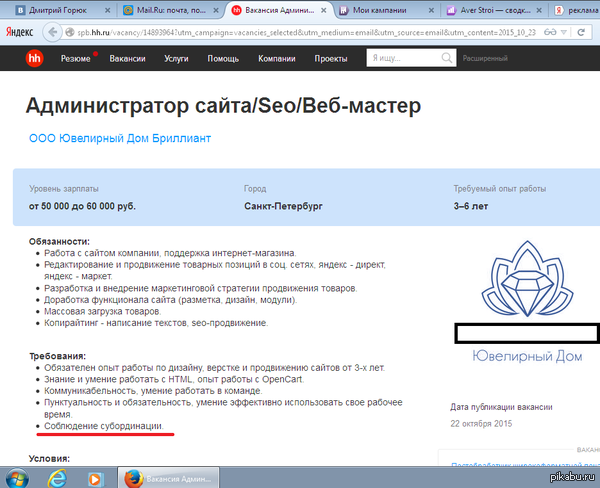Click the city value Санкт-Петербург
The width and height of the screenshot is (600, 488).
[x=283, y=206]
